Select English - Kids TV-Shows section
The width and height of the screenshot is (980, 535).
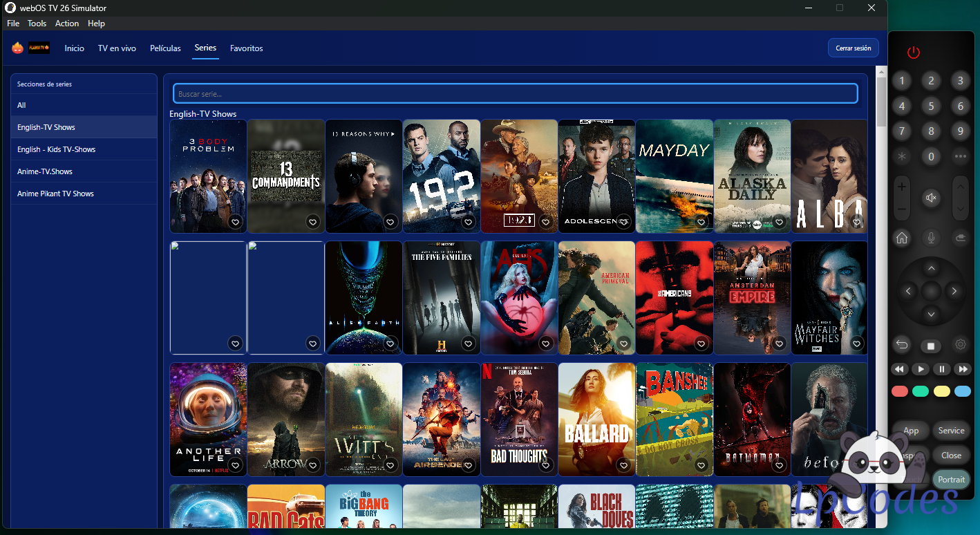point(57,149)
